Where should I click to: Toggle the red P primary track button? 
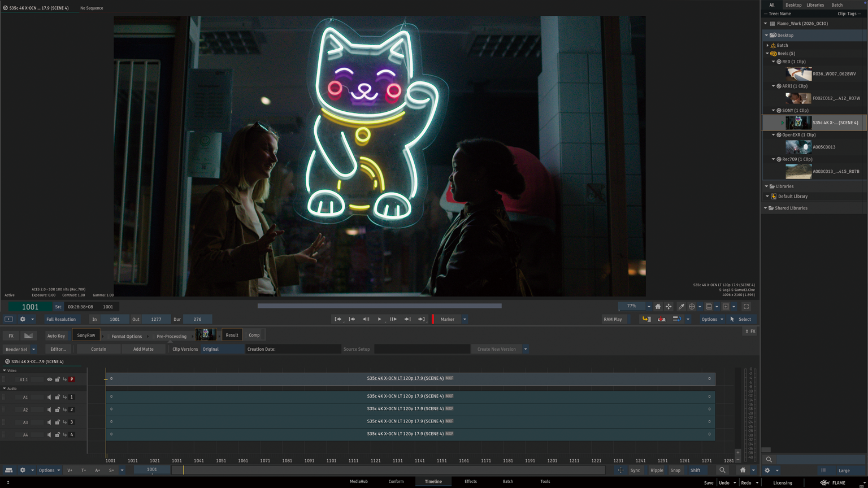[72, 380]
